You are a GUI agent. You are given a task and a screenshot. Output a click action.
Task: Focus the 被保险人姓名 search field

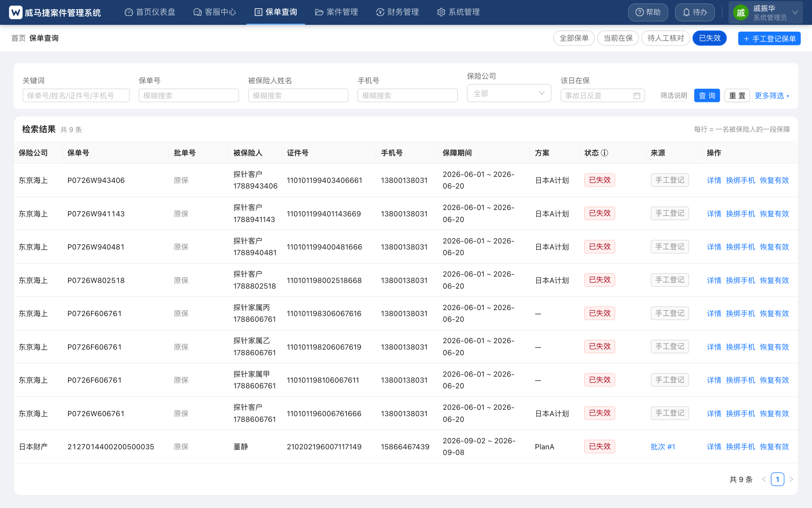point(298,96)
